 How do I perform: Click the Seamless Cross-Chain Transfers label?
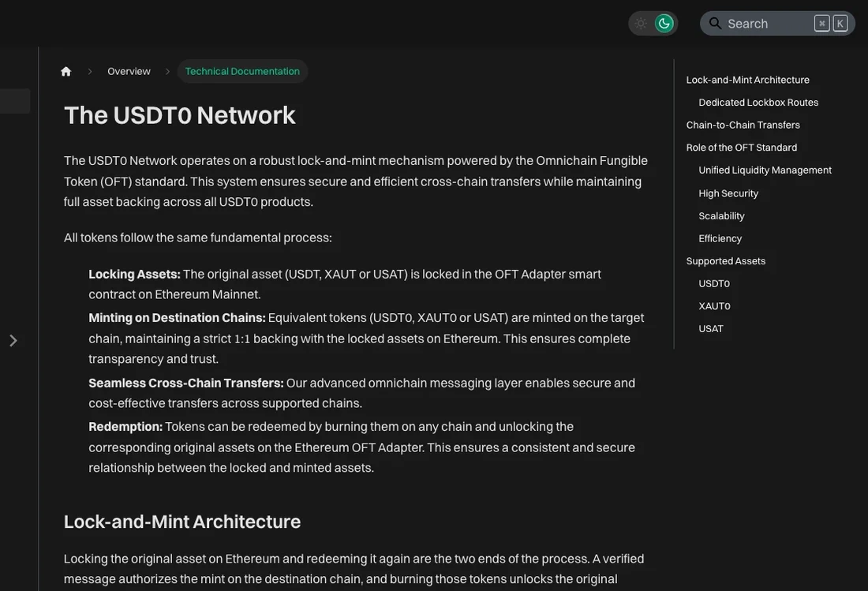click(x=186, y=383)
